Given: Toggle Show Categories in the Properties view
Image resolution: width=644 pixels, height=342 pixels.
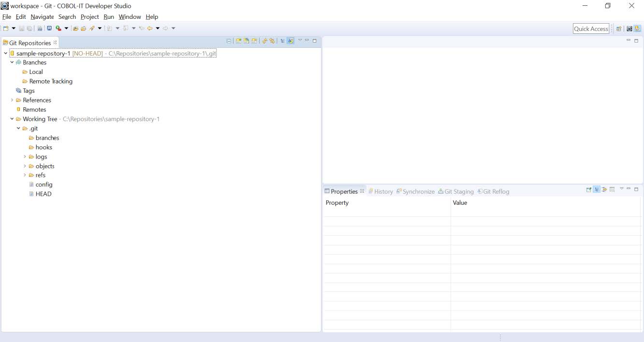Looking at the screenshot, I should pos(596,189).
